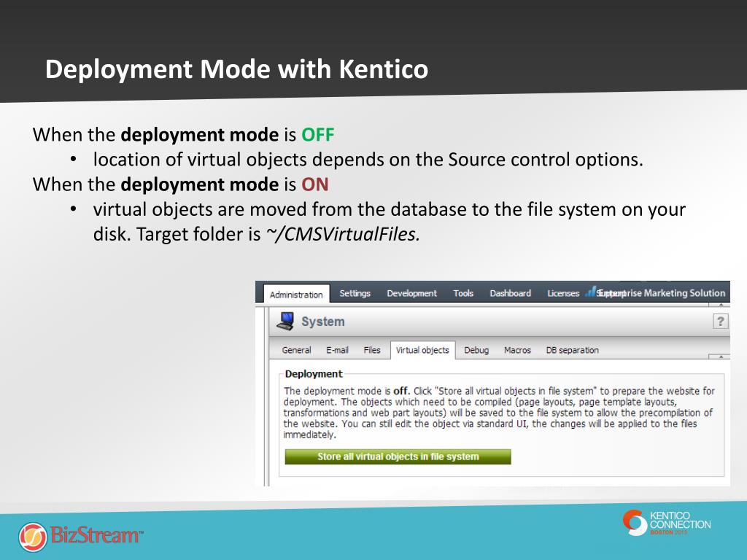Open the Debug system tab
The image size is (747, 560).
[476, 350]
